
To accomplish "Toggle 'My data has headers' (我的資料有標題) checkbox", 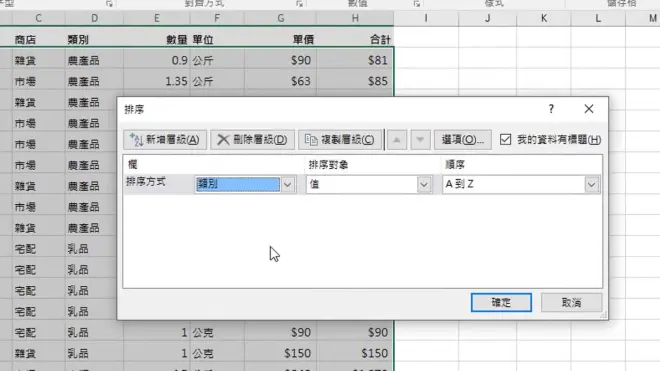I will click(x=506, y=139).
